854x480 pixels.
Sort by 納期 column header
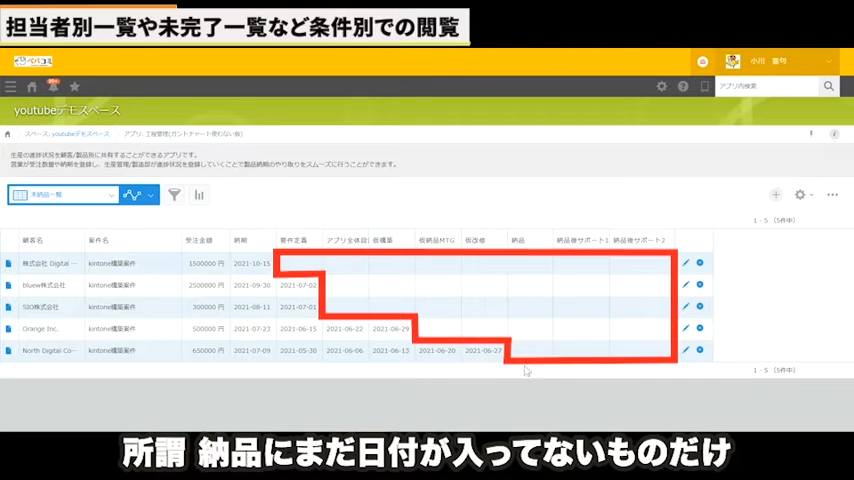pyautogui.click(x=241, y=240)
